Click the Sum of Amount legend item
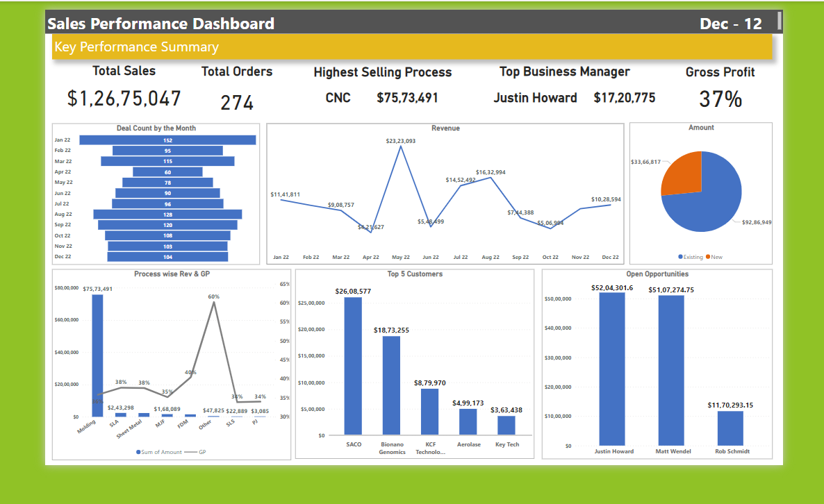The image size is (824, 504). 139,452
